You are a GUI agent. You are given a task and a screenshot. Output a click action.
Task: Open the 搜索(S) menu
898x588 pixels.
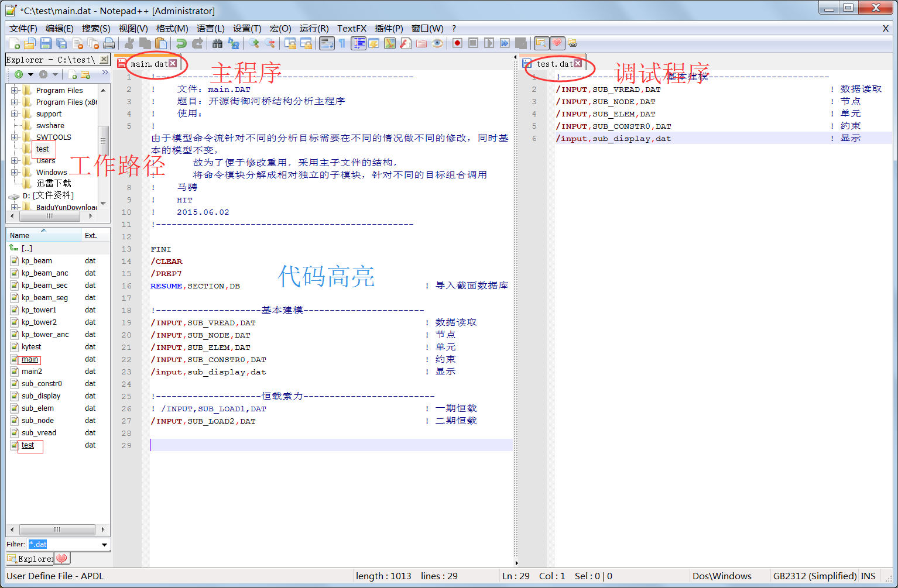click(96, 29)
